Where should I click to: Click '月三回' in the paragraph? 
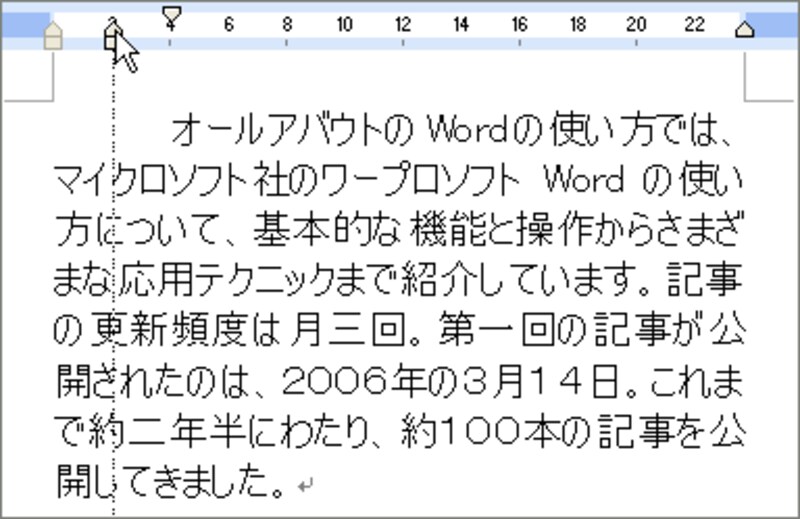tap(347, 330)
